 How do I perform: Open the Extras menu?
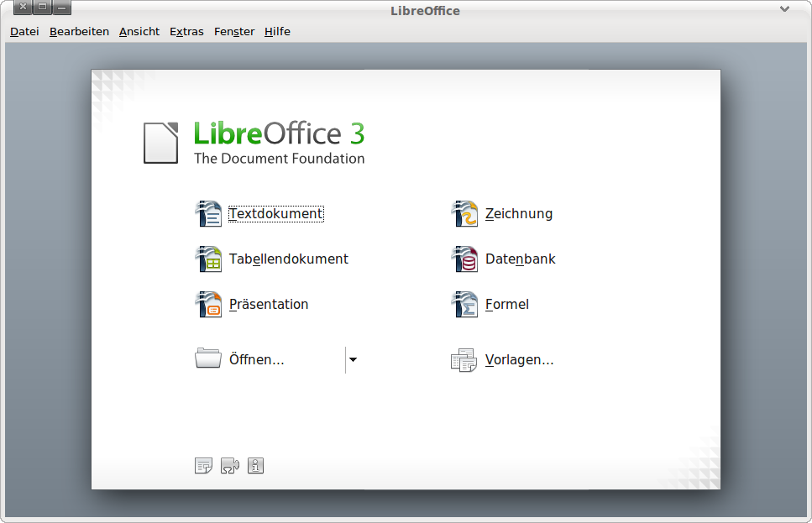coord(186,32)
